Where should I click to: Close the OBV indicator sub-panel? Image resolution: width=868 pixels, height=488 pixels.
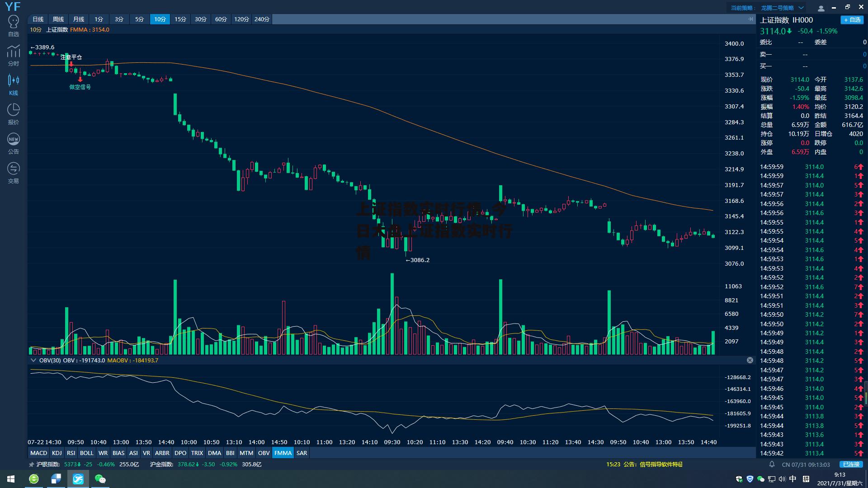[x=750, y=360]
